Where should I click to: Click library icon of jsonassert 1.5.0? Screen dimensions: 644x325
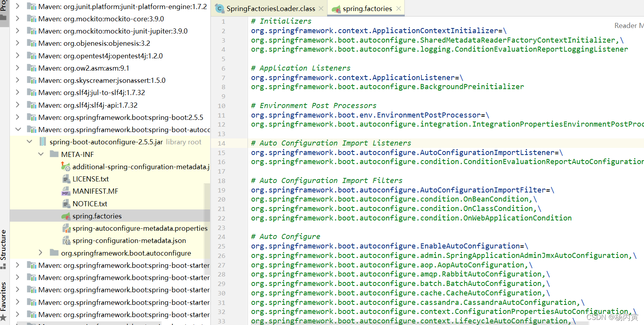31,80
